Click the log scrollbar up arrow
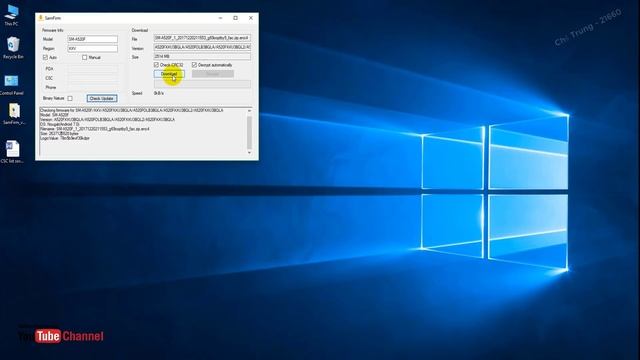This screenshot has width=640, height=360. pos(249,111)
